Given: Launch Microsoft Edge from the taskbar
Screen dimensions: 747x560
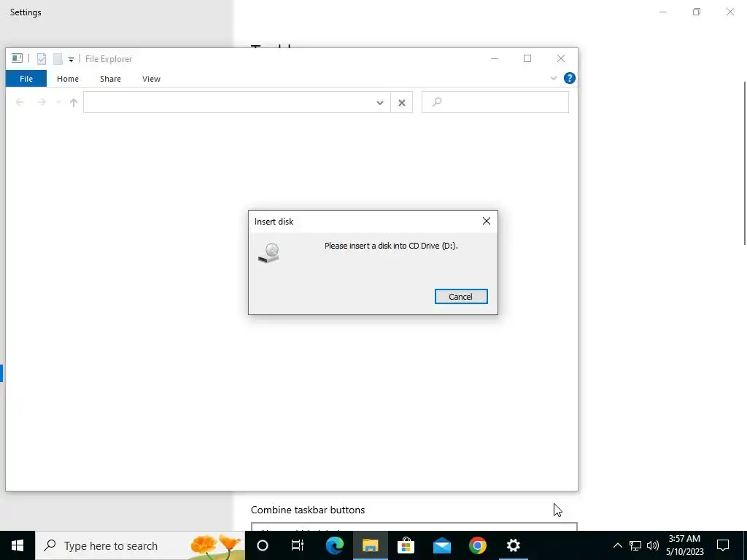Looking at the screenshot, I should click(x=334, y=545).
